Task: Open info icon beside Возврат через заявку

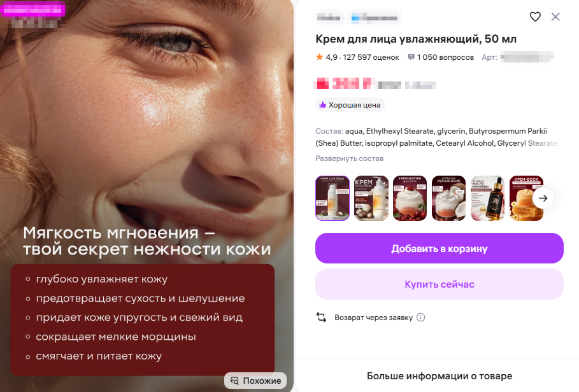Action: [x=420, y=317]
